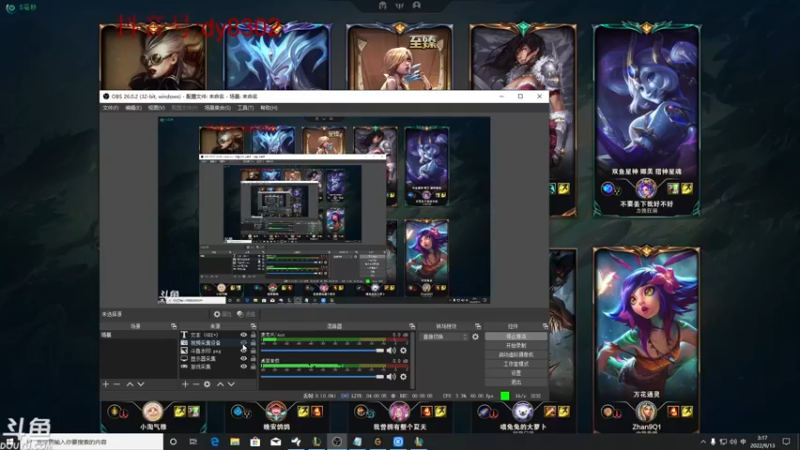Viewport: 800px width, 450px height.
Task: Select the 显示器采集 source row
Action: [x=218, y=359]
